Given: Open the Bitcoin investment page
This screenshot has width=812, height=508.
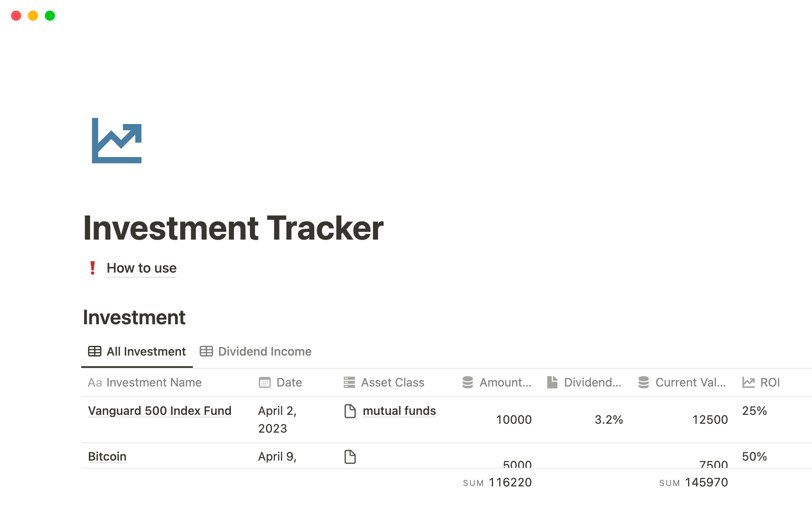Looking at the screenshot, I should [107, 457].
